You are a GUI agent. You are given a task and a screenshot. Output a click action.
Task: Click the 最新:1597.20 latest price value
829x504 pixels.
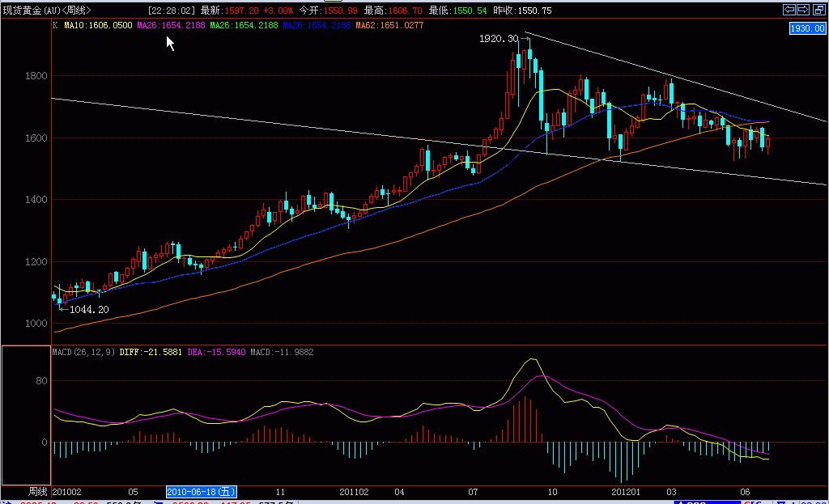[x=229, y=11]
